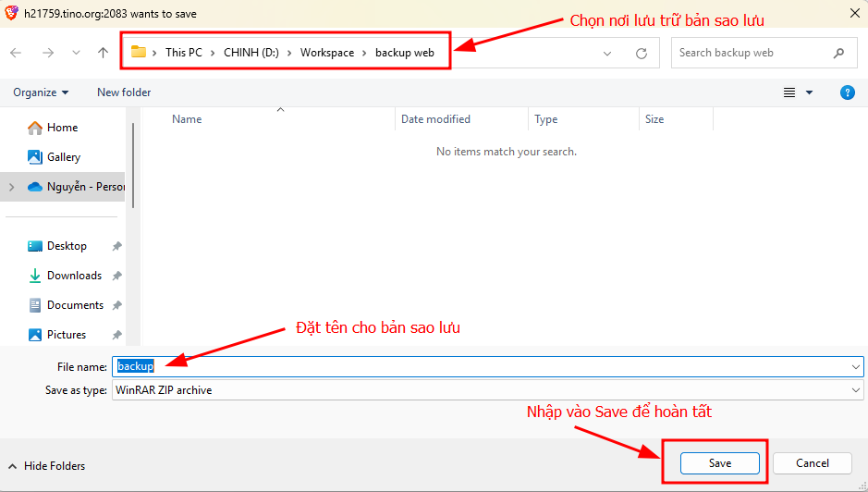
Task: Click the pin icon beside Downloads
Action: (116, 276)
